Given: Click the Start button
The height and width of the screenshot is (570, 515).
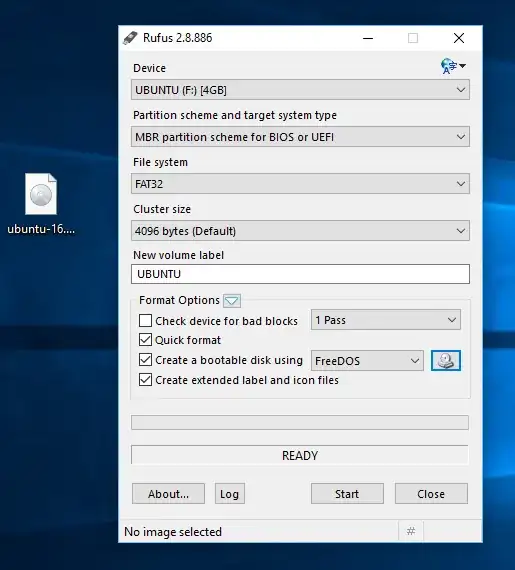Looking at the screenshot, I should (x=347, y=494).
